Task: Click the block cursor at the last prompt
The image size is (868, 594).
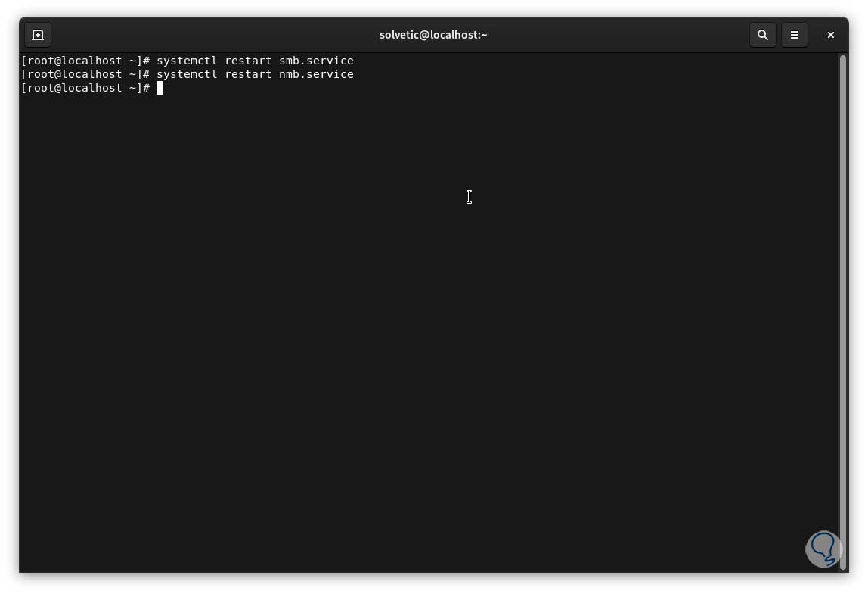Action: (x=160, y=88)
